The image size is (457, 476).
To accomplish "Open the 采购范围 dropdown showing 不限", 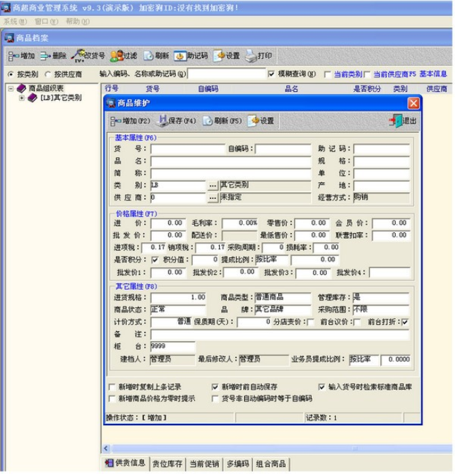I will click(381, 310).
